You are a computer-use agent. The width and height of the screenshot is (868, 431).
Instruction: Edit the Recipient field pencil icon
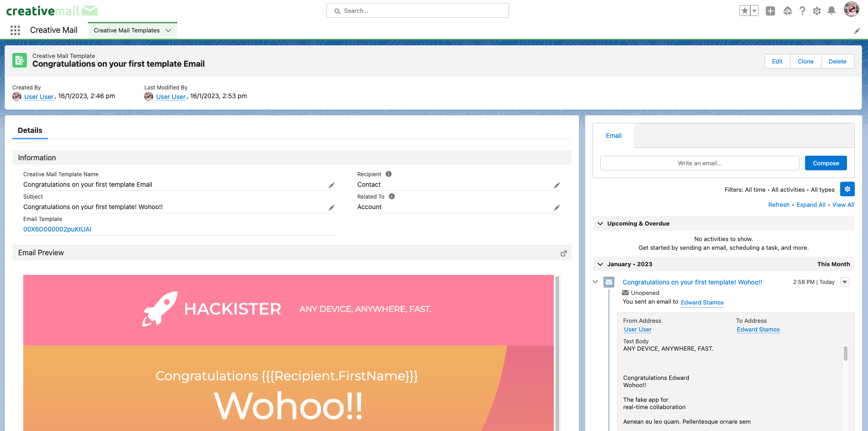557,185
